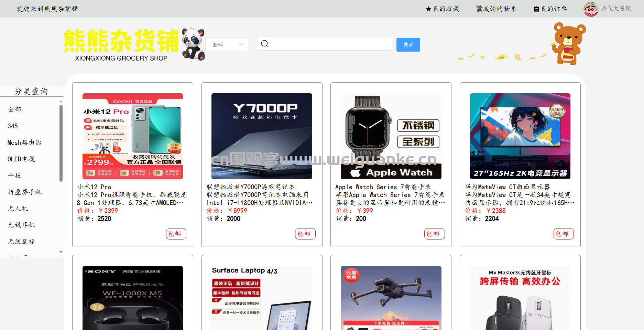The width and height of the screenshot is (644, 330).
Task: Click title text 小米12 Pro
Action: (x=94, y=187)
